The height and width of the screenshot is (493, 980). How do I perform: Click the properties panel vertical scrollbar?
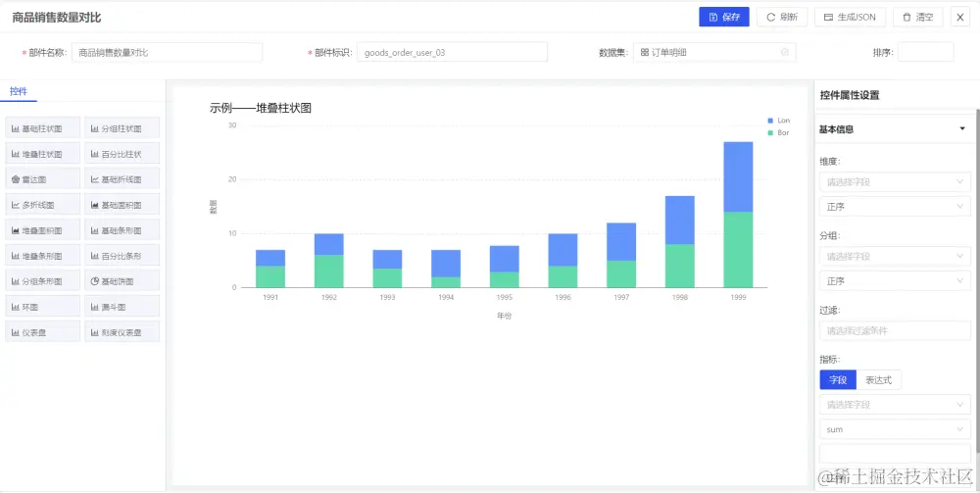click(x=977, y=279)
